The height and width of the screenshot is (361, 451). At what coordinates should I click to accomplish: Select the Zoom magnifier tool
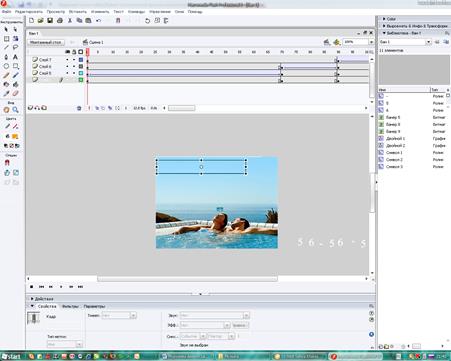click(15, 110)
